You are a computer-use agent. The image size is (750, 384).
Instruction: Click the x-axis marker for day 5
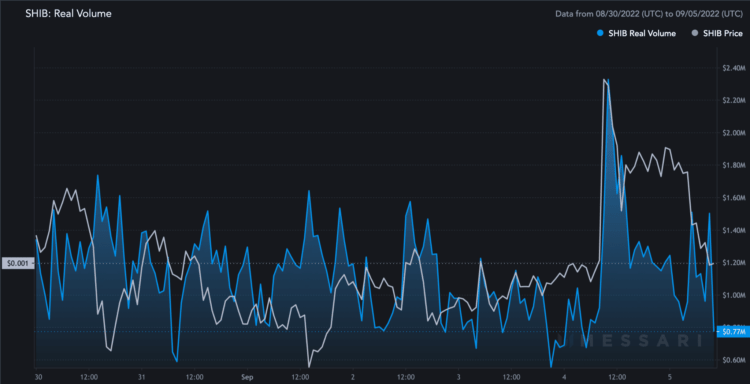(x=670, y=376)
